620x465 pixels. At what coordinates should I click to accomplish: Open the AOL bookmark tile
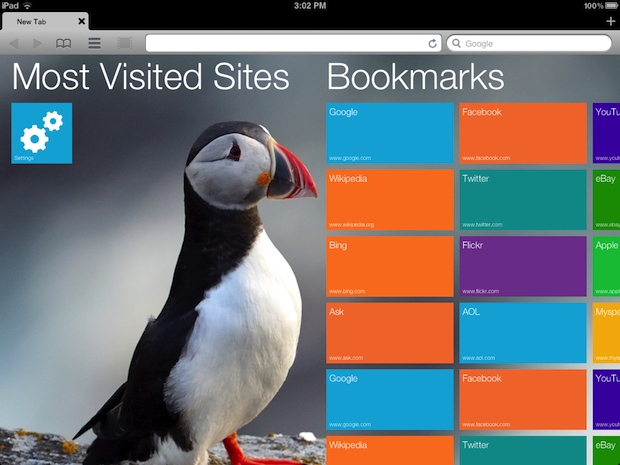pos(523,333)
